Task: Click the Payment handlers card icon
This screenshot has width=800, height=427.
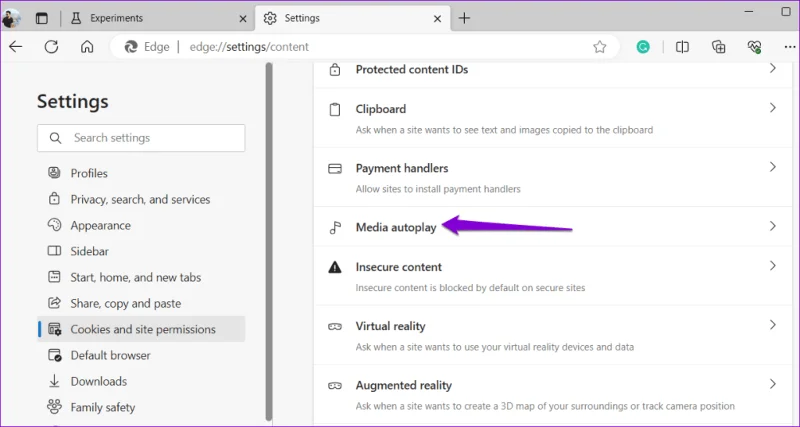Action: click(335, 169)
